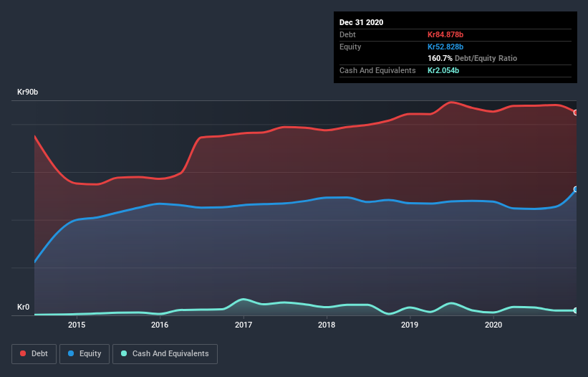Click the teal Cash And Equivalents legend dot
588x377 pixels.
[124, 353]
